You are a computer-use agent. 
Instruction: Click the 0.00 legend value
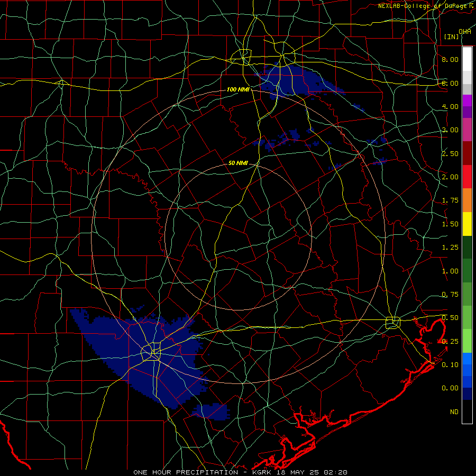[450, 388]
